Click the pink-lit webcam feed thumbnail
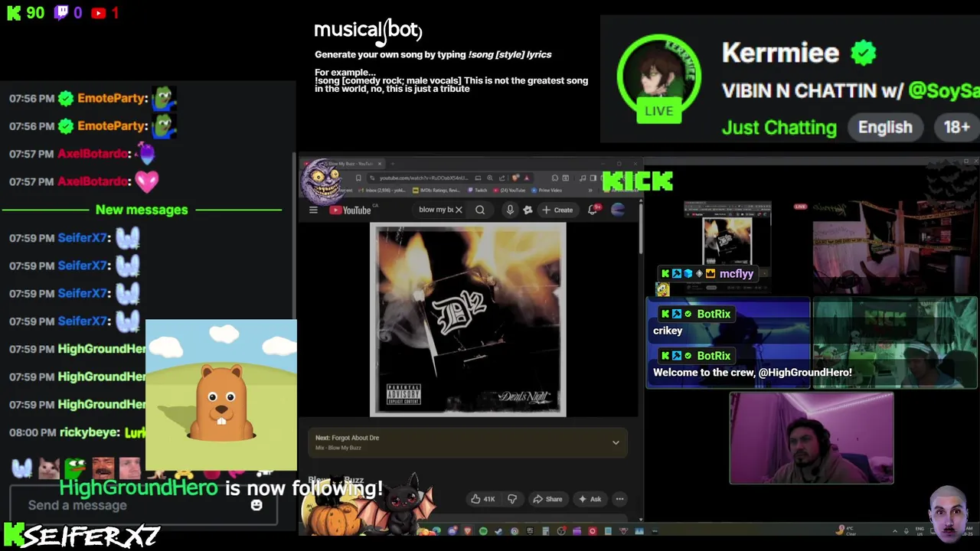Viewport: 980px width, 551px height. (812, 439)
